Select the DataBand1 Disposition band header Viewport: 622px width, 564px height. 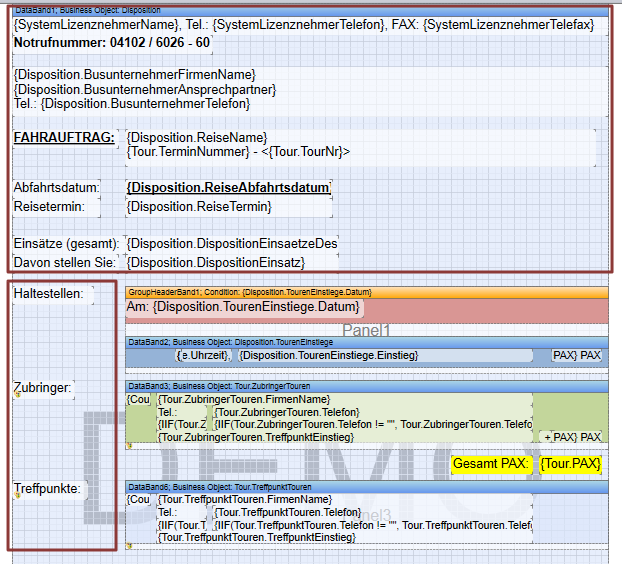(311, 11)
